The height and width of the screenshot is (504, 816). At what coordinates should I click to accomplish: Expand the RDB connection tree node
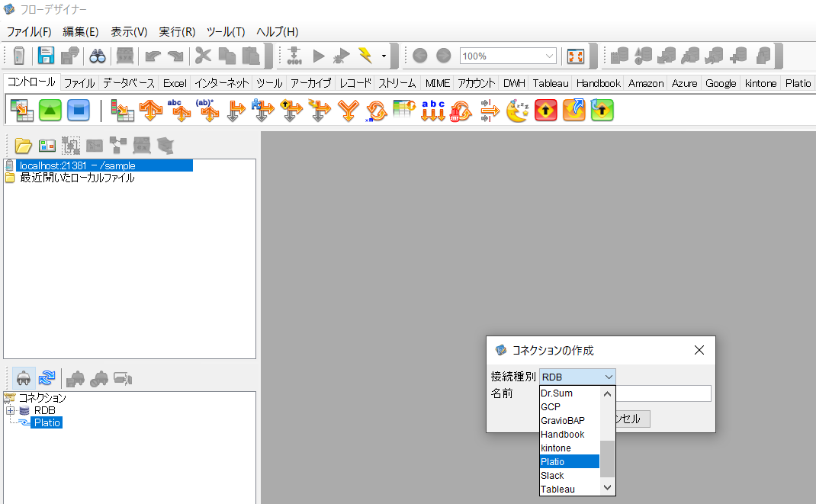(11, 410)
